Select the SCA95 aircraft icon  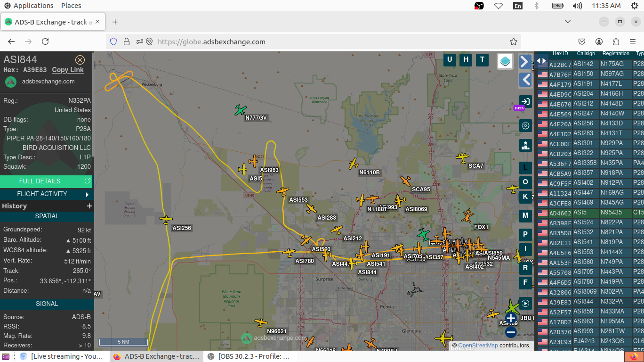pos(406,181)
